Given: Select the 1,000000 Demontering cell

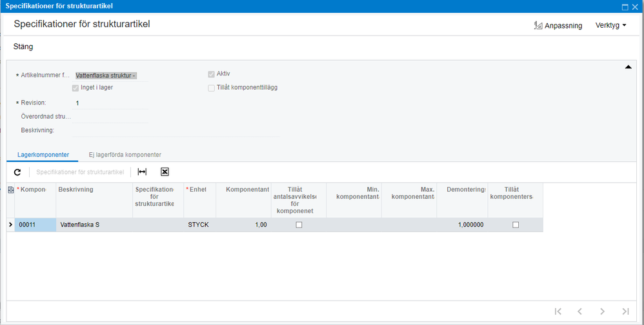Looking at the screenshot, I should [462, 225].
